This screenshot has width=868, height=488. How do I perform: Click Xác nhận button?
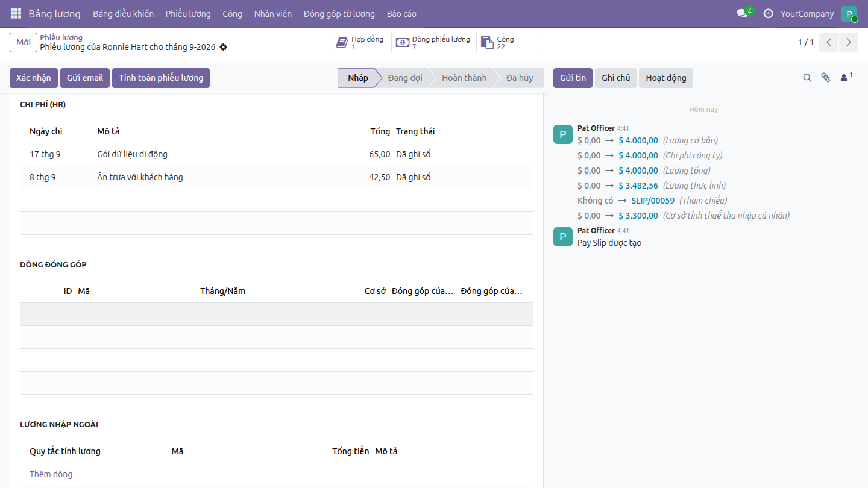pos(34,78)
